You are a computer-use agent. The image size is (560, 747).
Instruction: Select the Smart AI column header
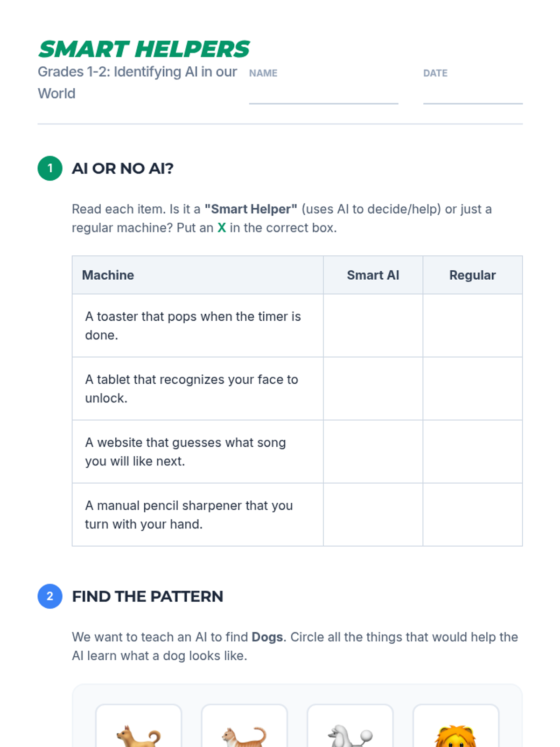373,275
